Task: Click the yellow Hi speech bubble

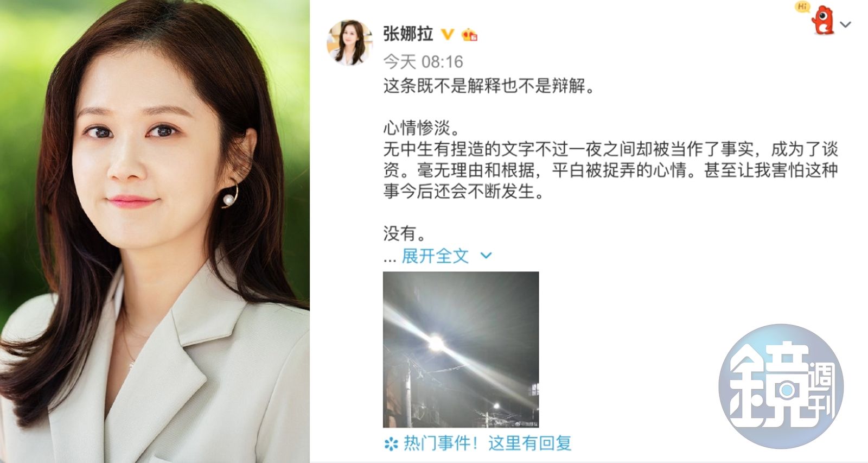Action: click(x=802, y=7)
